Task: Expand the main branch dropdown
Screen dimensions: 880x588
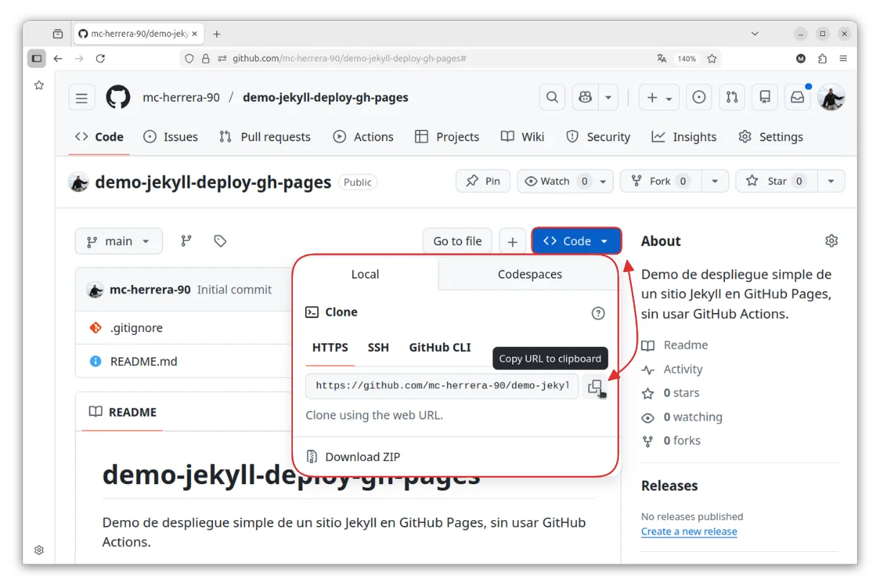Action: [119, 241]
